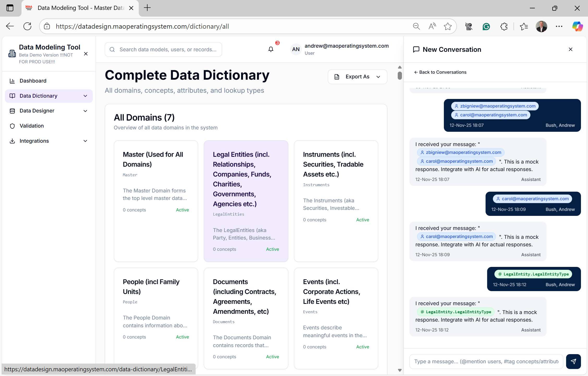The height and width of the screenshot is (376, 588).
Task: Send the message with the paper plane icon
Action: coord(573,361)
